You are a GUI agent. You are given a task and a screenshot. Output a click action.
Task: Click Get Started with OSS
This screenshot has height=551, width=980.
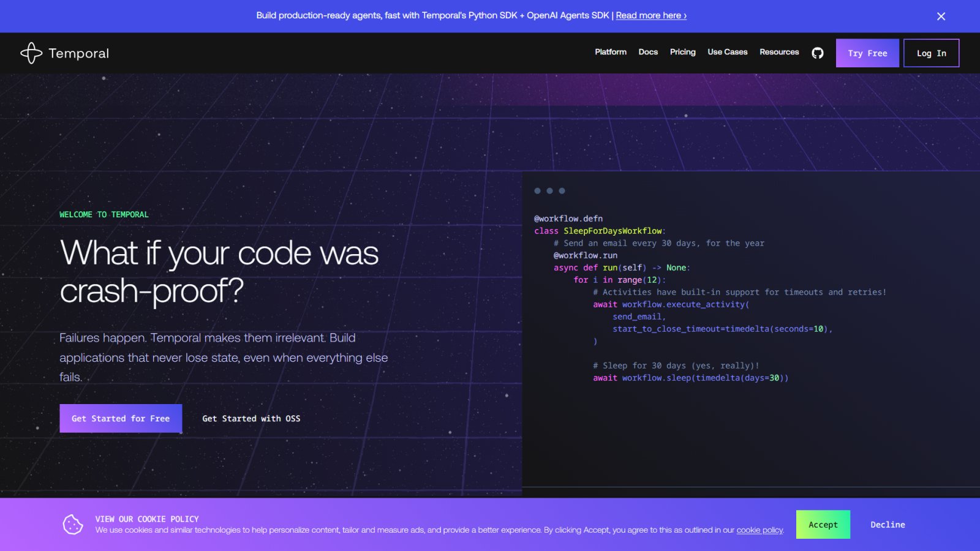point(251,419)
